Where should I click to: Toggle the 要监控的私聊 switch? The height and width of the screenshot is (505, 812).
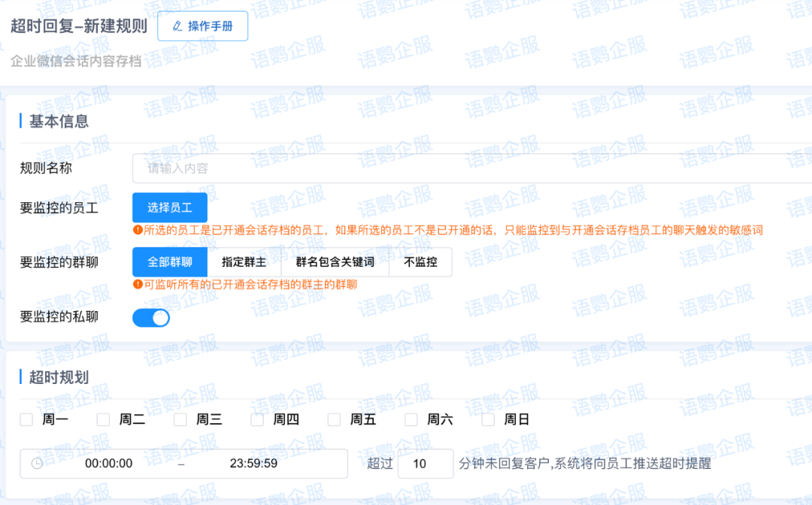(151, 318)
